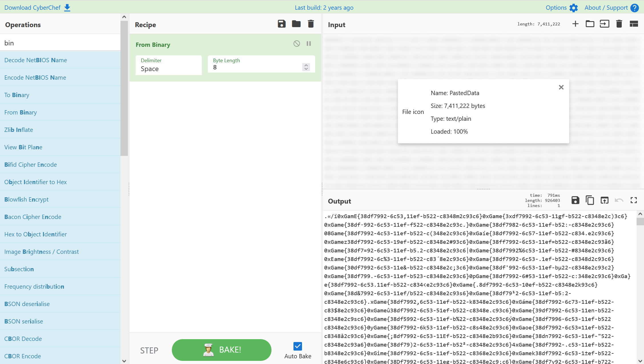This screenshot has width=644, height=364.
Task: Disable the From Binary operation
Action: point(297,43)
